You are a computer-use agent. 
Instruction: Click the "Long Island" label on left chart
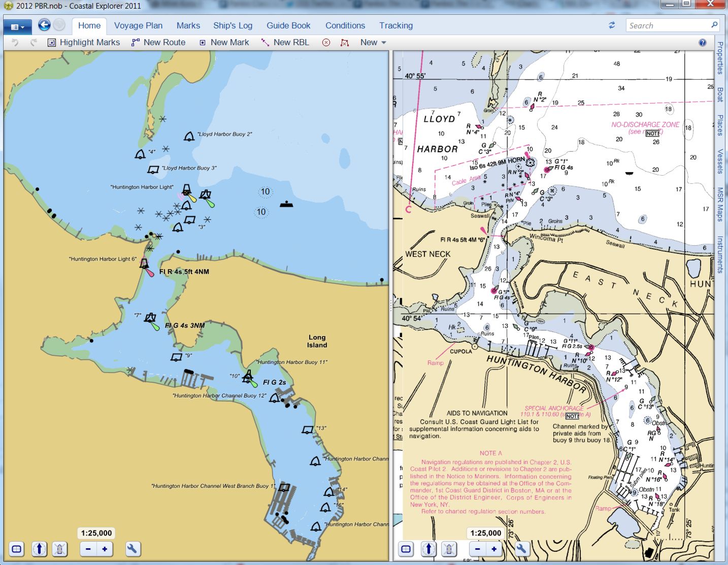pyautogui.click(x=317, y=341)
